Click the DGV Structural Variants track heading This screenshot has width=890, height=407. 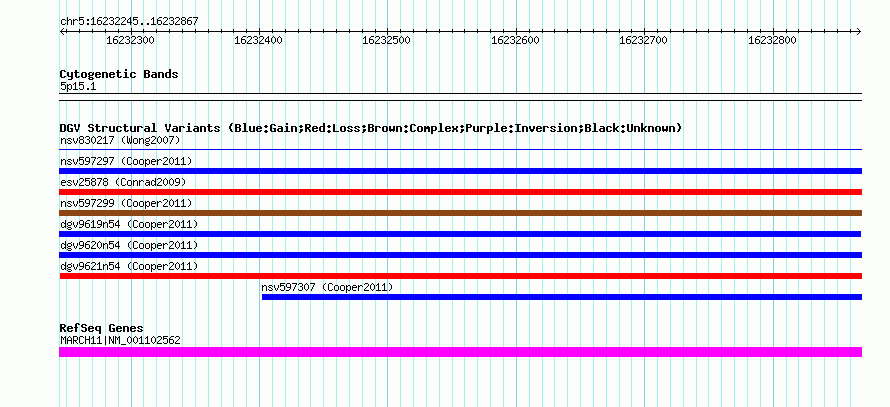click(371, 128)
